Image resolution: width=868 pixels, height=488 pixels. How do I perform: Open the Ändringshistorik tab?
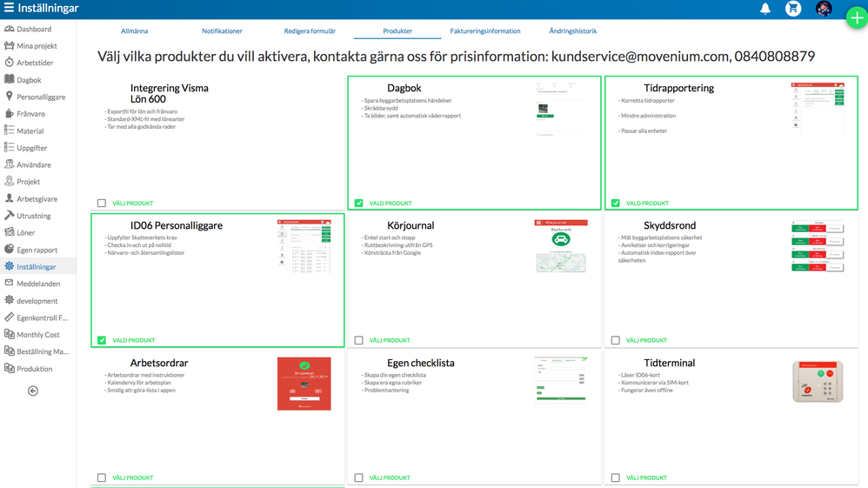click(573, 31)
